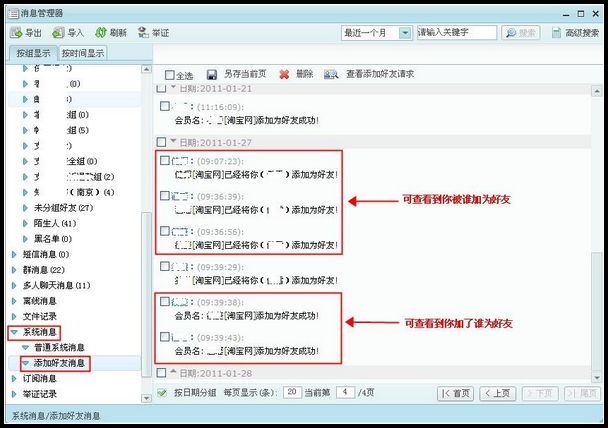This screenshot has height=428, width=608.
Task: Click the left tree panel vertical scrollbar
Action: tap(147, 200)
